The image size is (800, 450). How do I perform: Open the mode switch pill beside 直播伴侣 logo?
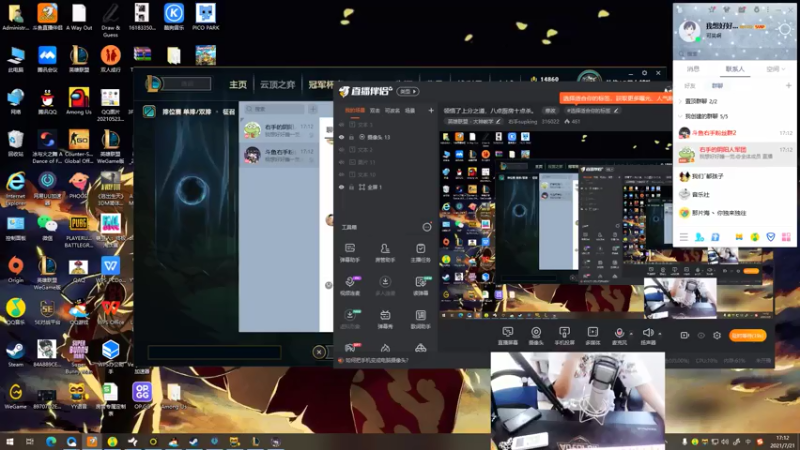tap(408, 91)
